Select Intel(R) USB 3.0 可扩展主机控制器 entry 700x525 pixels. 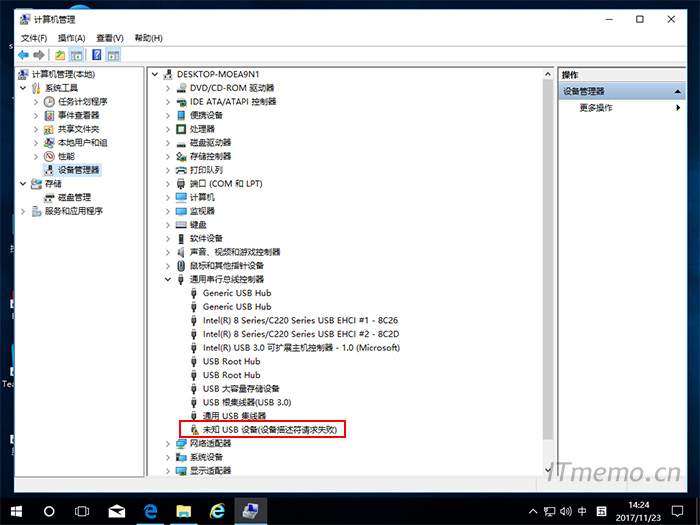pyautogui.click(x=301, y=348)
